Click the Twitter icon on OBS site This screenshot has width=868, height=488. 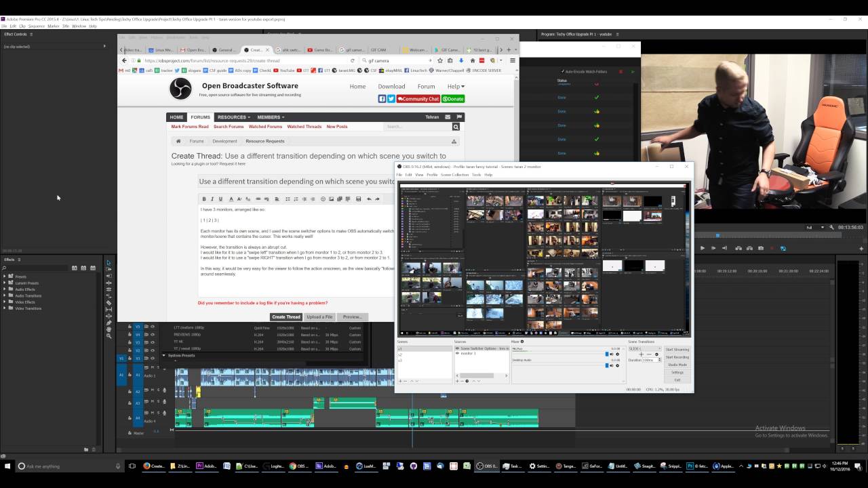click(x=391, y=99)
